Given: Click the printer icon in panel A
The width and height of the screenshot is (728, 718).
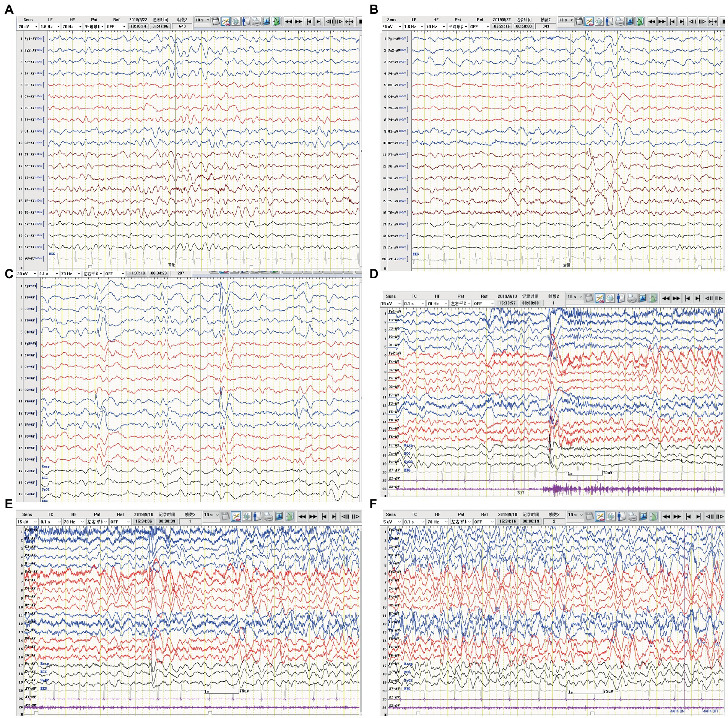Looking at the screenshot, I should pyautogui.click(x=256, y=21).
